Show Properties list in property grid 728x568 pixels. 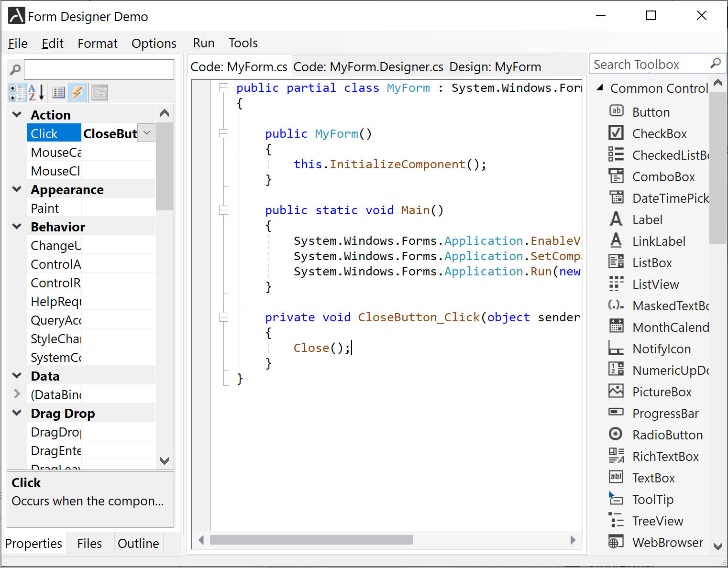pyautogui.click(x=58, y=93)
